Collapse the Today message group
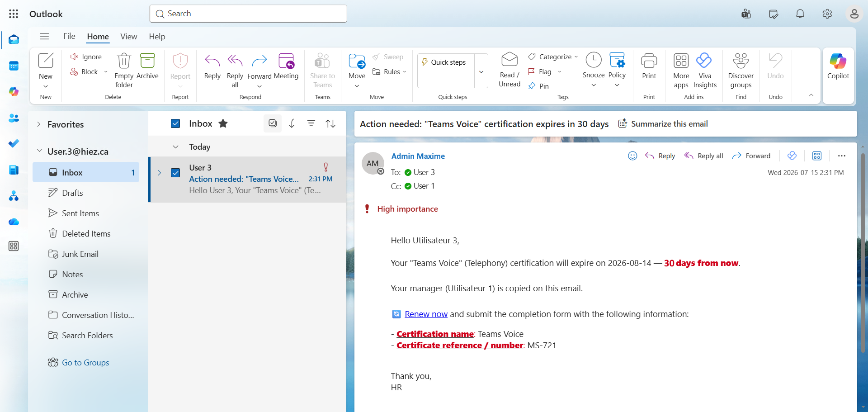 coord(175,147)
